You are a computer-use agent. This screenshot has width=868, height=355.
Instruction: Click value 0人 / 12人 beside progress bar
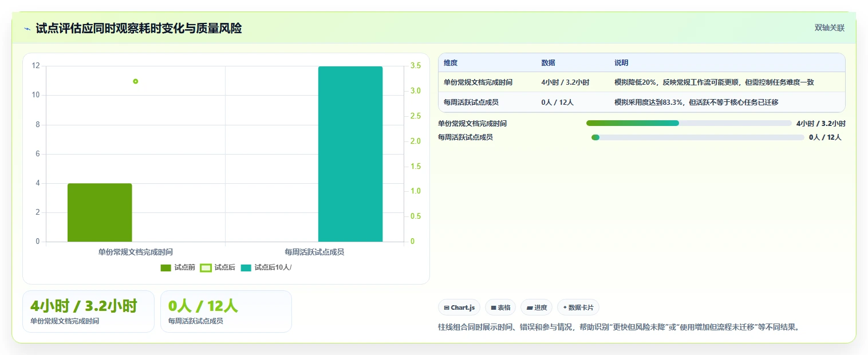point(825,137)
